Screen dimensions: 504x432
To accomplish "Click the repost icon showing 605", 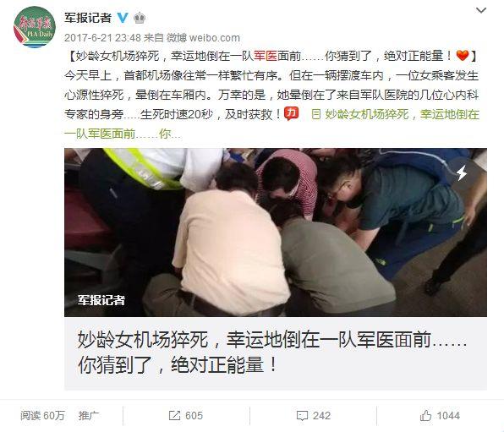I will (186, 416).
